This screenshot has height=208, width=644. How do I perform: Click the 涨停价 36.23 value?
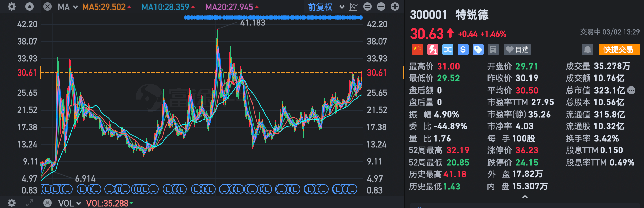point(527,150)
